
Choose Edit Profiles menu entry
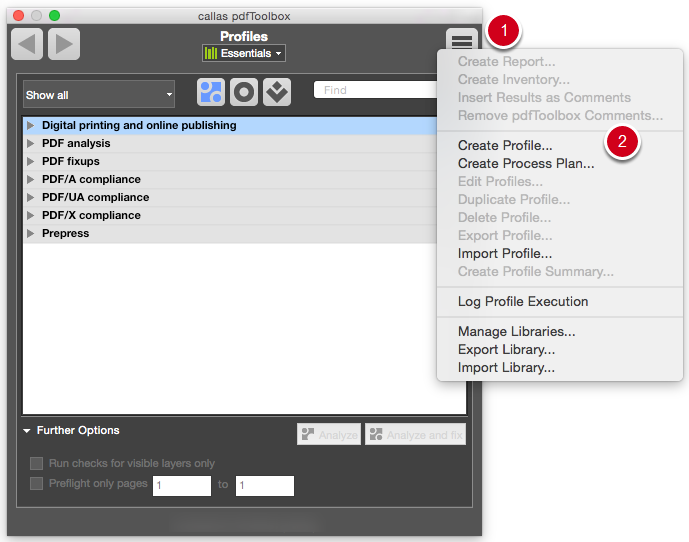coord(500,182)
